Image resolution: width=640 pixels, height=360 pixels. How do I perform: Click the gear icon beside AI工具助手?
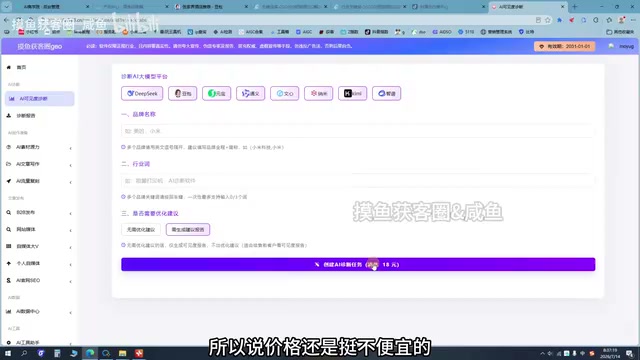coord(9,342)
